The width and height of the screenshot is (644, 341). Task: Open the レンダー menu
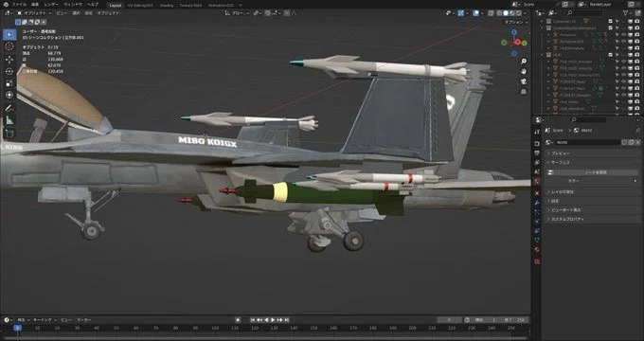click(51, 4)
